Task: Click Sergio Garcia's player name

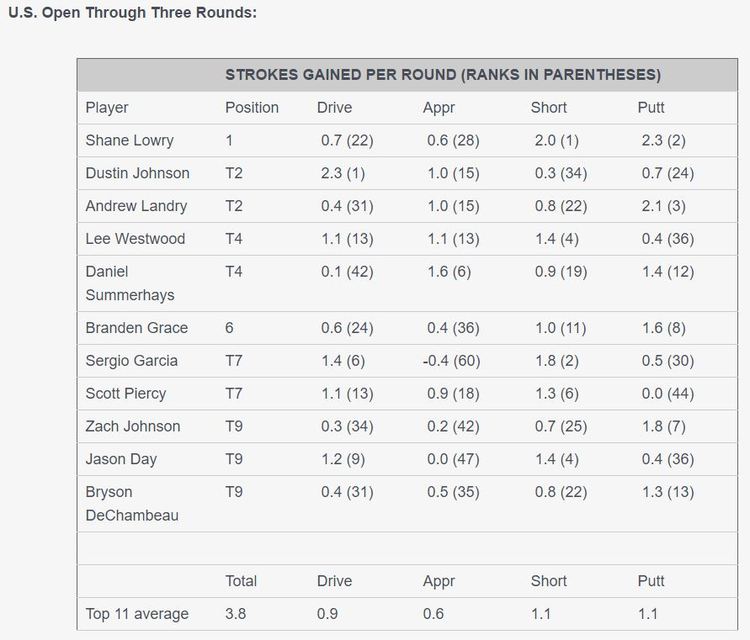Action: 134,360
